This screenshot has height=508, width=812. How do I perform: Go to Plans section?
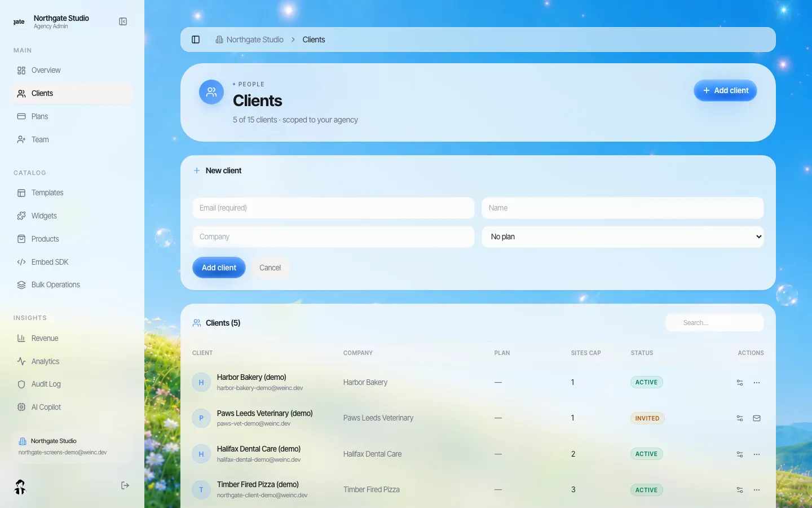point(72,117)
